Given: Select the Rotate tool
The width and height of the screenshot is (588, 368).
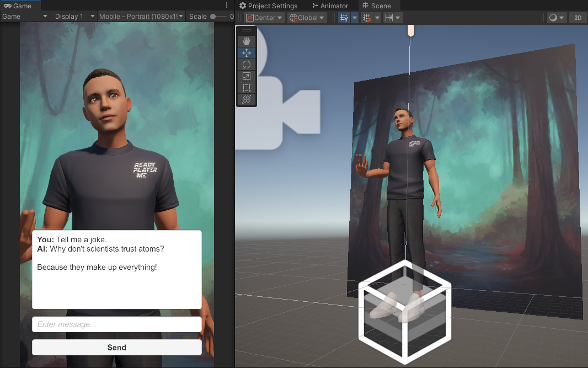Looking at the screenshot, I should [x=247, y=65].
